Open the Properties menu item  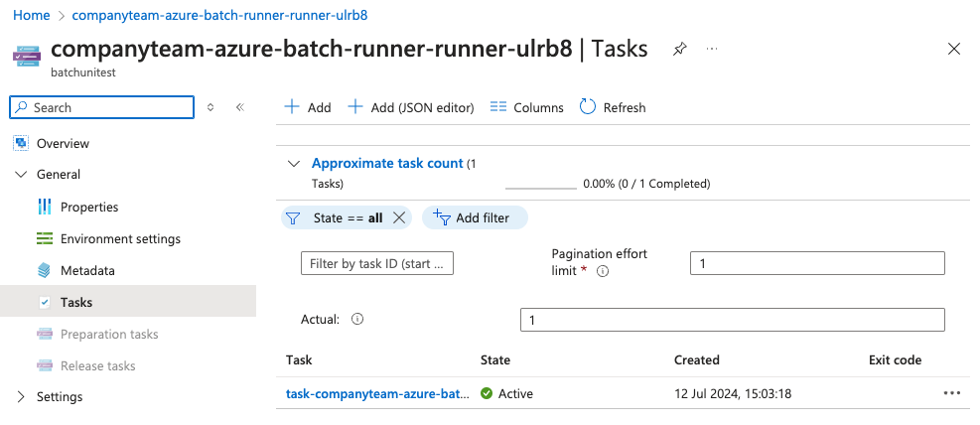point(89,208)
